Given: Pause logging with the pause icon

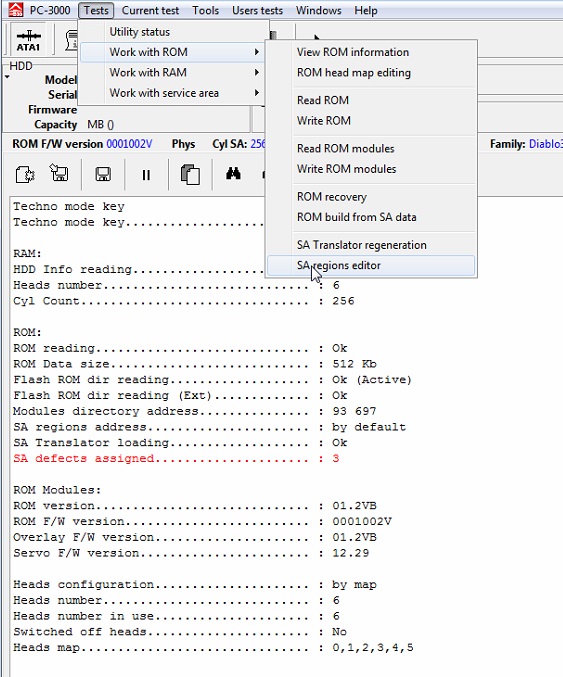Looking at the screenshot, I should 146,175.
